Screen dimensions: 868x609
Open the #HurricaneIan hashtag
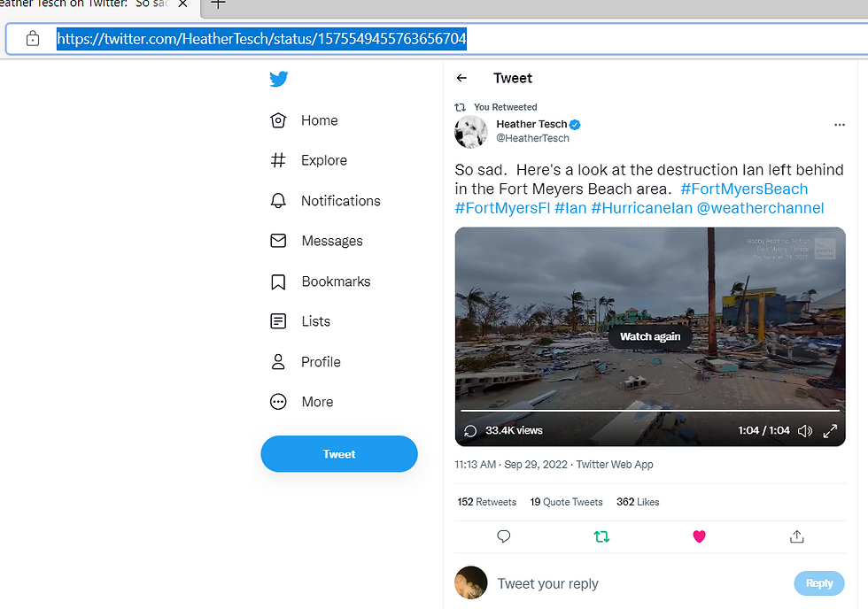(641, 208)
